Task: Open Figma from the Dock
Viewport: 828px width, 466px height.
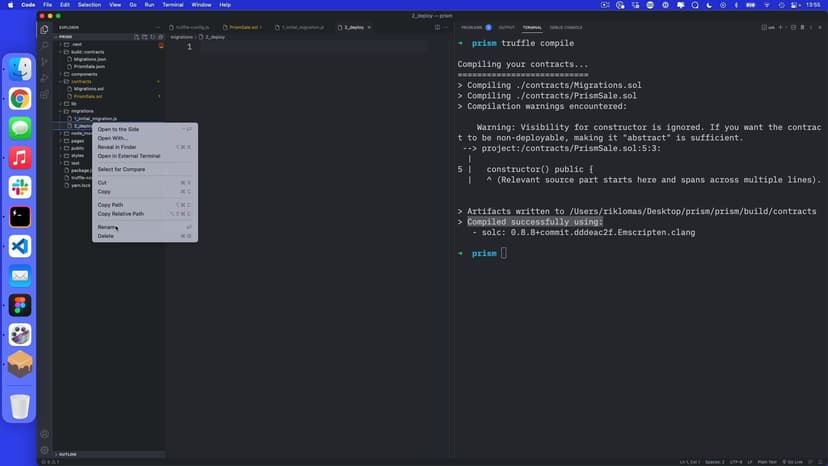Action: coord(20,305)
